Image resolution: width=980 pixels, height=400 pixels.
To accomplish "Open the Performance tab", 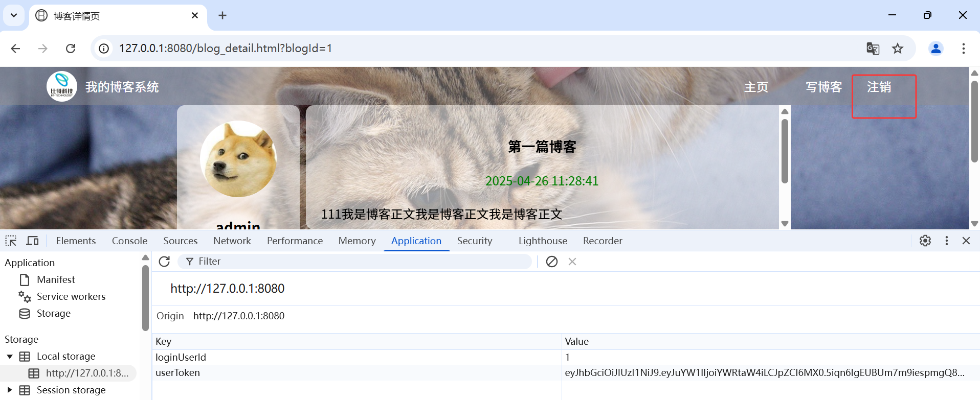I will point(295,241).
